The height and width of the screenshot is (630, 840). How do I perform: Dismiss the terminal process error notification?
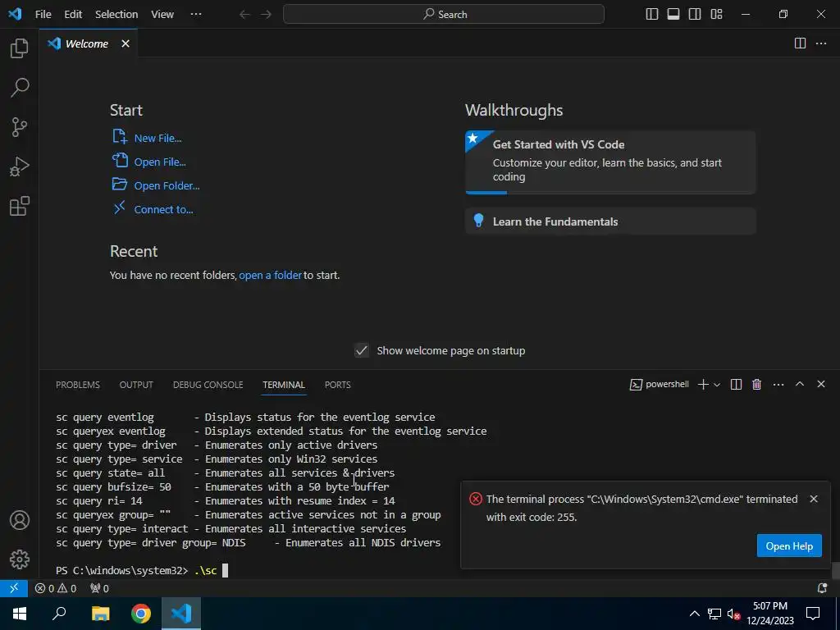(814, 499)
